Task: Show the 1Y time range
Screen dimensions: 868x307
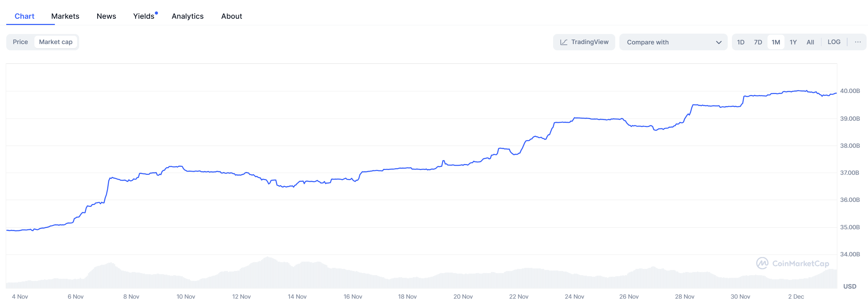Action: (793, 42)
